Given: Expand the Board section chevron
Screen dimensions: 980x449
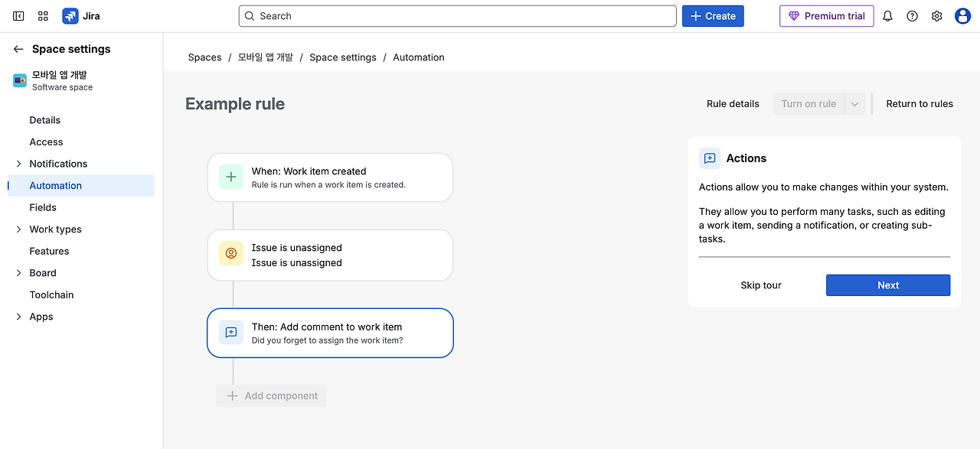Looking at the screenshot, I should point(18,273).
